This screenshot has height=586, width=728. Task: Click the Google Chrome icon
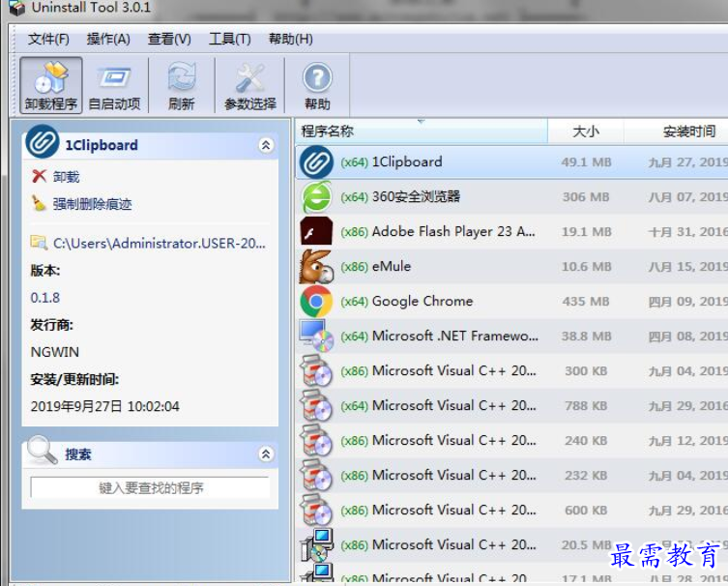(316, 302)
